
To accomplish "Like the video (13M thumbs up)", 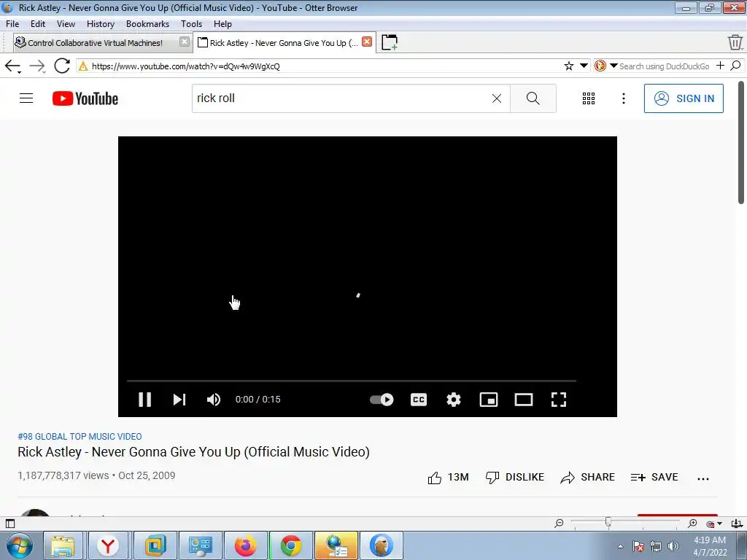I will click(448, 478).
